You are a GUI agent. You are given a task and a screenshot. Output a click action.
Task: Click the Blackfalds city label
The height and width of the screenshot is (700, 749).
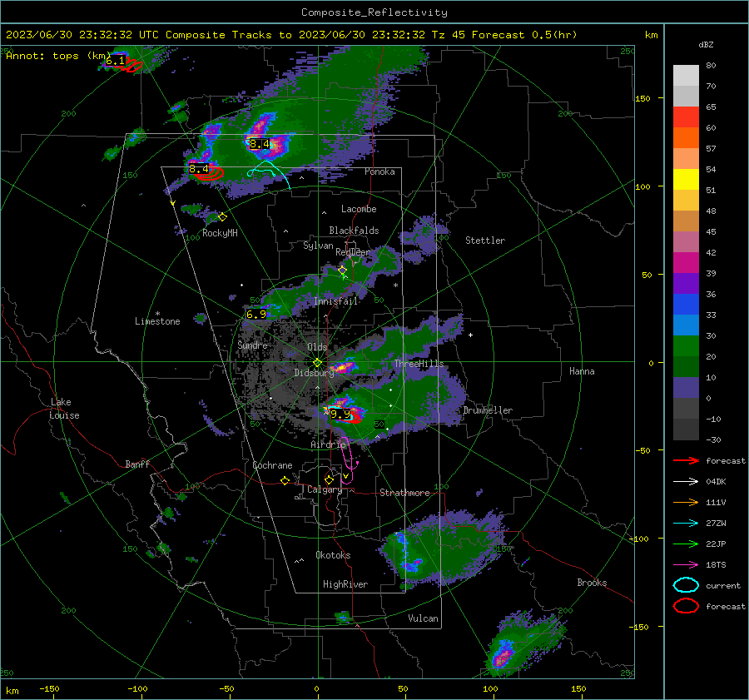pos(354,231)
